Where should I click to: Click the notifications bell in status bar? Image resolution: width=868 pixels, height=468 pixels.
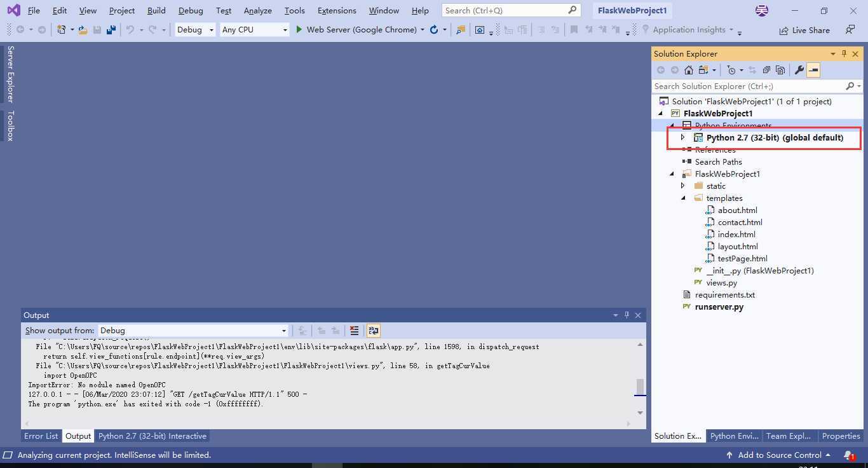[x=848, y=455]
